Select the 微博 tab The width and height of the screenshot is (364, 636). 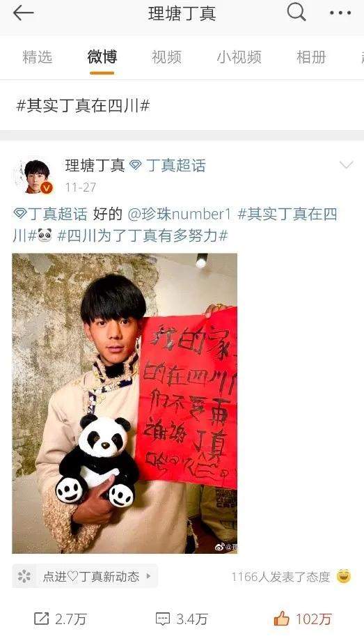pyautogui.click(x=102, y=57)
